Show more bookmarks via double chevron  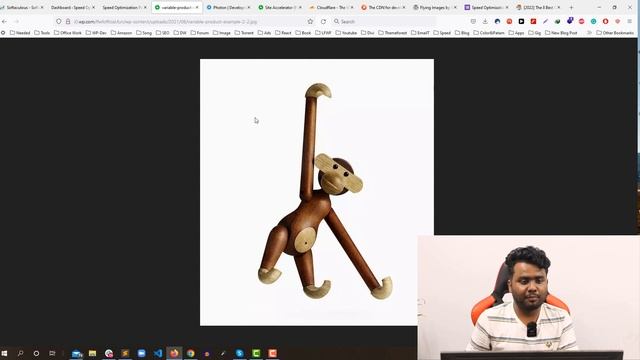(x=589, y=33)
